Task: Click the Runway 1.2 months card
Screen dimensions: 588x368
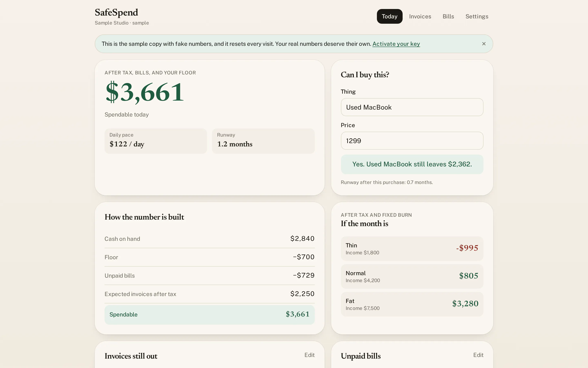Action: point(263,141)
